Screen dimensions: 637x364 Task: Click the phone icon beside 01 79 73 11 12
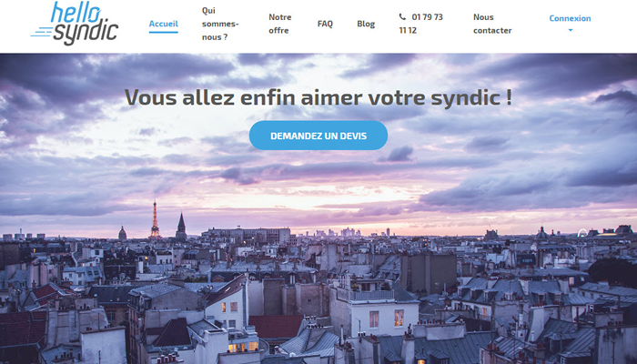(x=402, y=16)
